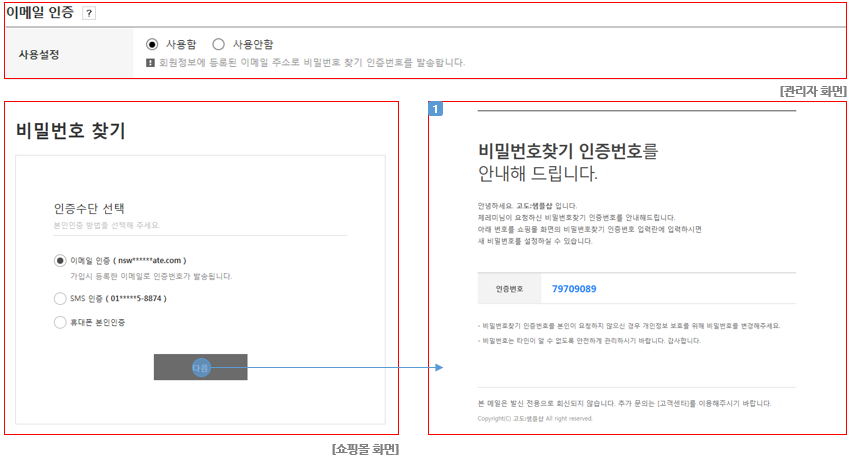The width and height of the screenshot is (852, 456).
Task: Click the warning icon before 회원정보에 등록된 notice
Action: click(x=151, y=63)
